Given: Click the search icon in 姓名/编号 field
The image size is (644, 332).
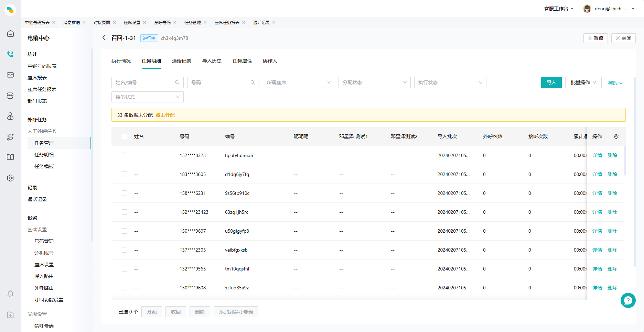Looking at the screenshot, I should point(177,82).
